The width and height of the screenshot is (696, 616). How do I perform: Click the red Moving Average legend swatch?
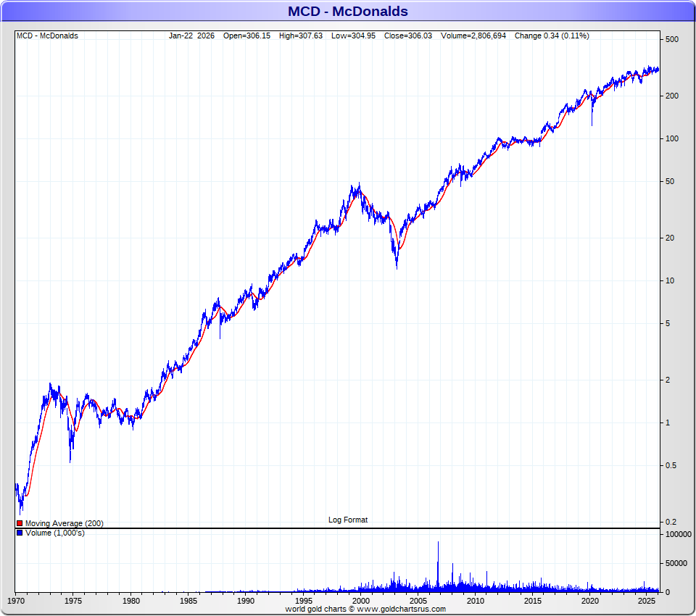point(20,524)
